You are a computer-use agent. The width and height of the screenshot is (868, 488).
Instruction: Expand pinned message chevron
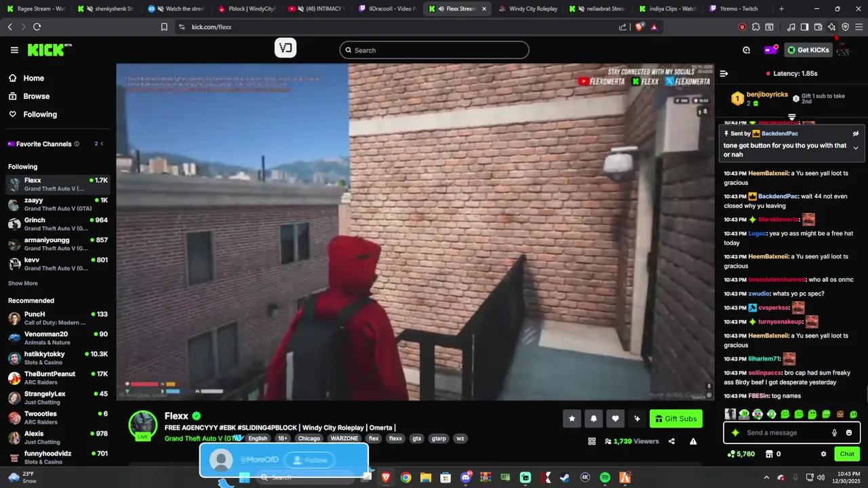click(856, 148)
